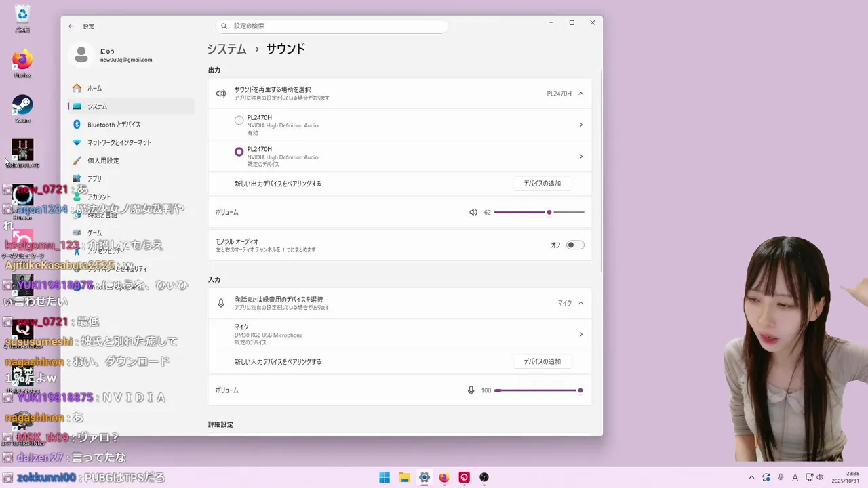Click the house home icon in the sidebar
This screenshot has height=488, width=868.
[x=77, y=88]
